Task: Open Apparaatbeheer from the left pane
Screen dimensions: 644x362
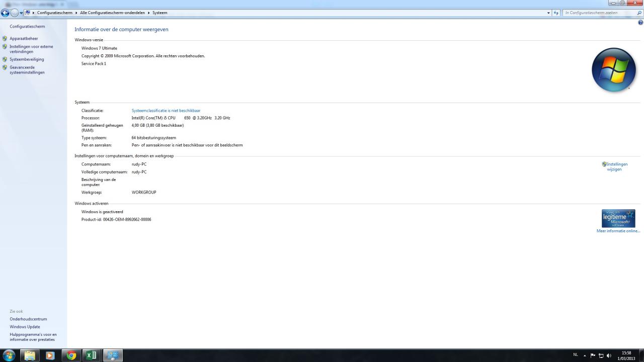Action: 24,39
